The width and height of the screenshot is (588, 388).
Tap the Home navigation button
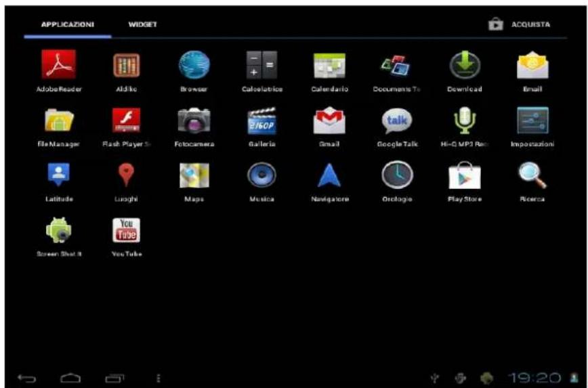pos(70,378)
